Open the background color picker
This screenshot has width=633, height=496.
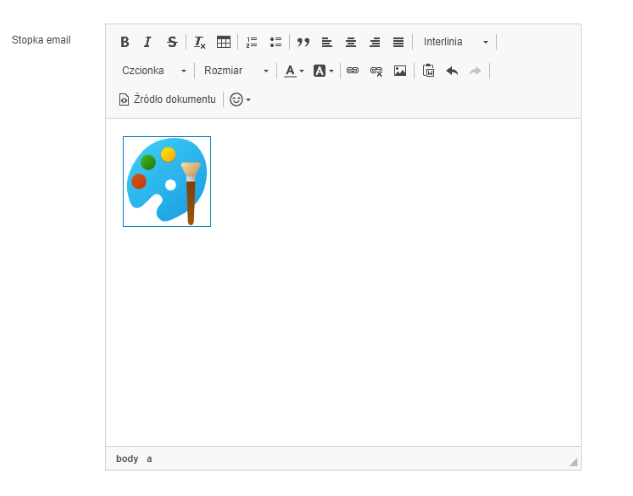(x=323, y=71)
